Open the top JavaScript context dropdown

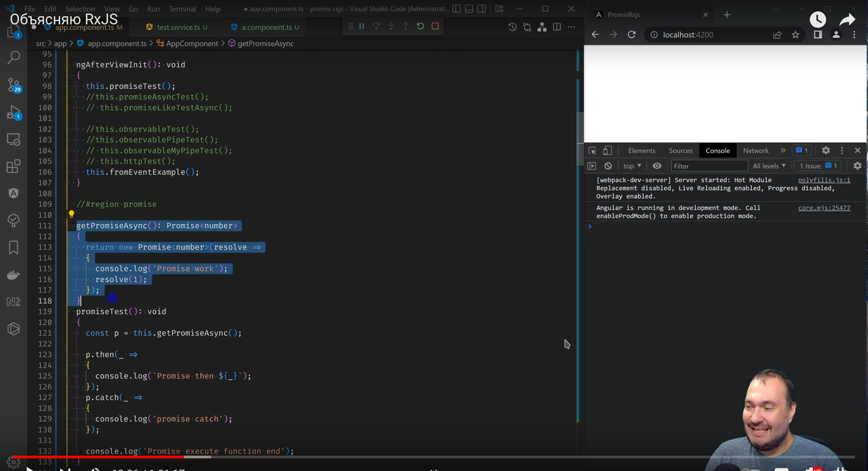(x=632, y=166)
